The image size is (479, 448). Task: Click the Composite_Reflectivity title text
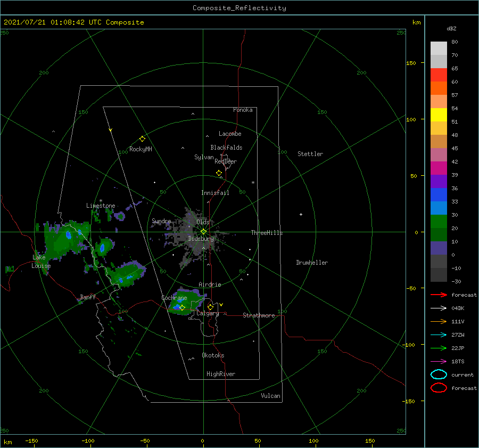click(240, 8)
